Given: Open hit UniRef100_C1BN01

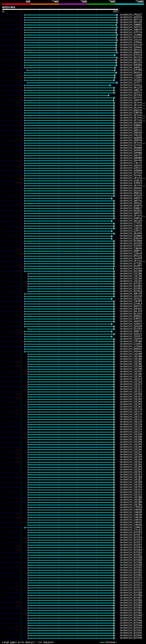Looking at the screenshot, I should [x=131, y=527].
